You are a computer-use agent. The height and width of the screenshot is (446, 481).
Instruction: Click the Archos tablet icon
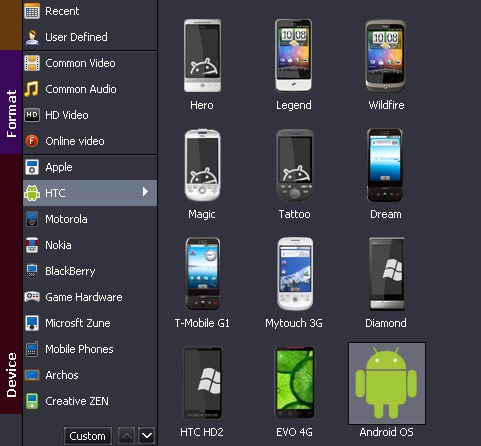[x=32, y=375]
